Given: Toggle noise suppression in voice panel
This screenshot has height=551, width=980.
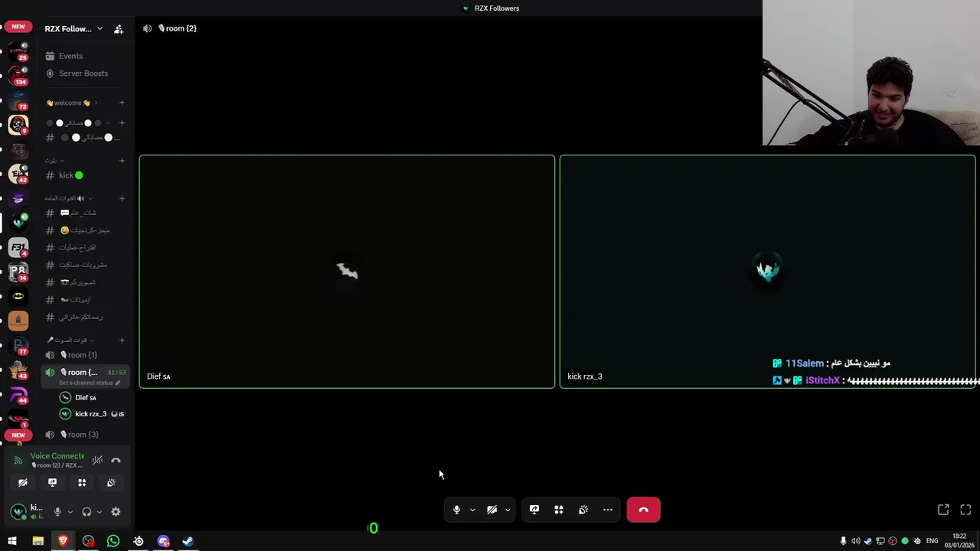Looking at the screenshot, I should pyautogui.click(x=97, y=461).
